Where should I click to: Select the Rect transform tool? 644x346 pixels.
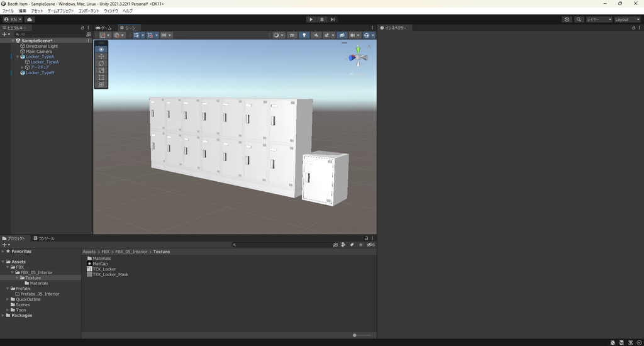click(101, 77)
